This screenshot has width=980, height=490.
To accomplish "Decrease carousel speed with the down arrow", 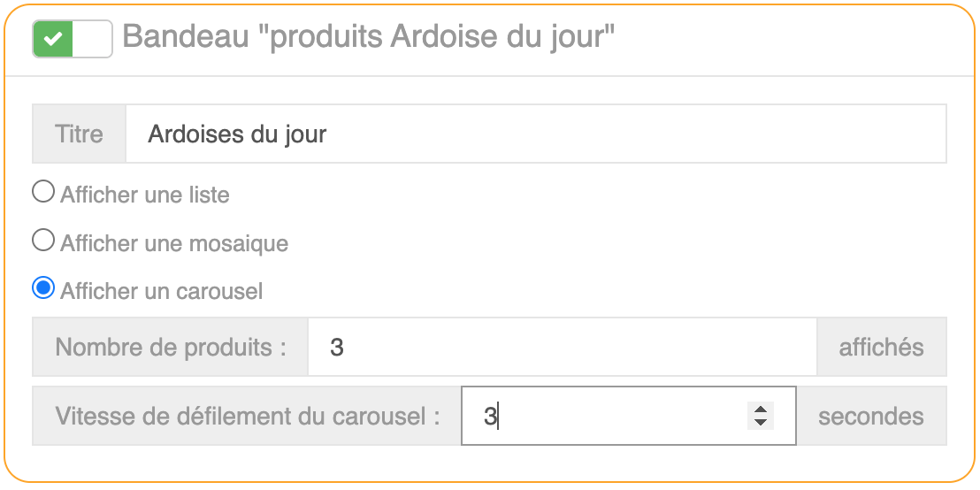I will (x=760, y=423).
